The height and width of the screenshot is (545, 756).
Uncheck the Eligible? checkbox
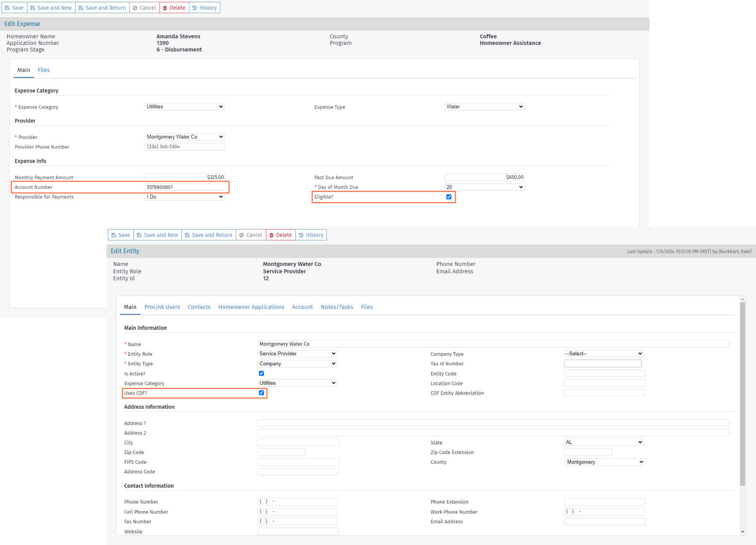click(449, 197)
